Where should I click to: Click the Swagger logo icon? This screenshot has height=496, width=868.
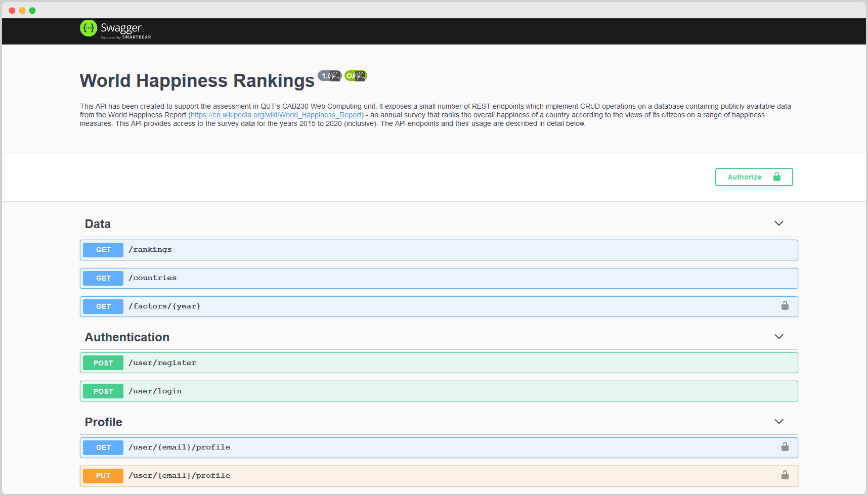[89, 28]
